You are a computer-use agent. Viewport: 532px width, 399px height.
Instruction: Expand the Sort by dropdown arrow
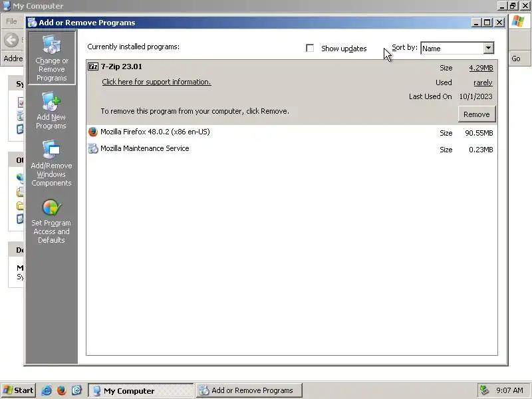coord(488,48)
